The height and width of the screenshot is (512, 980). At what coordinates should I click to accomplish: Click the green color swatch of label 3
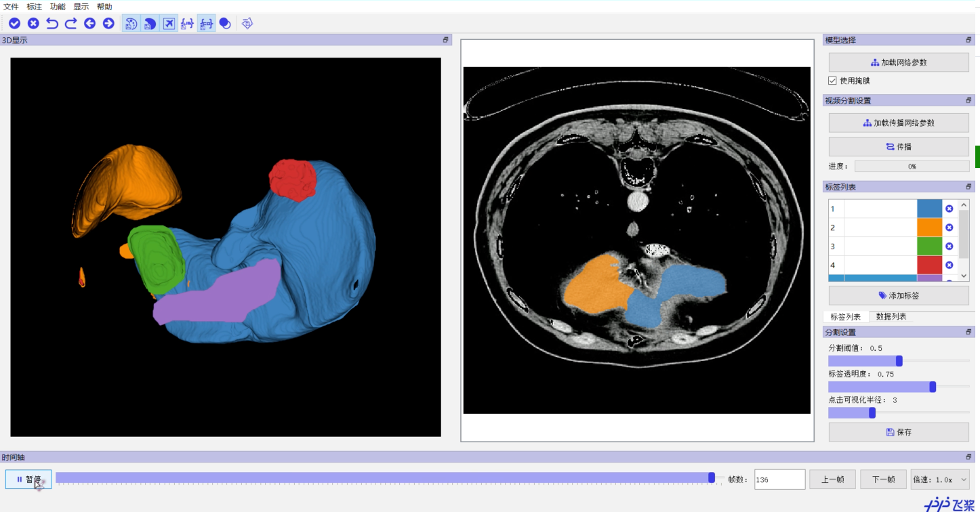pyautogui.click(x=930, y=246)
